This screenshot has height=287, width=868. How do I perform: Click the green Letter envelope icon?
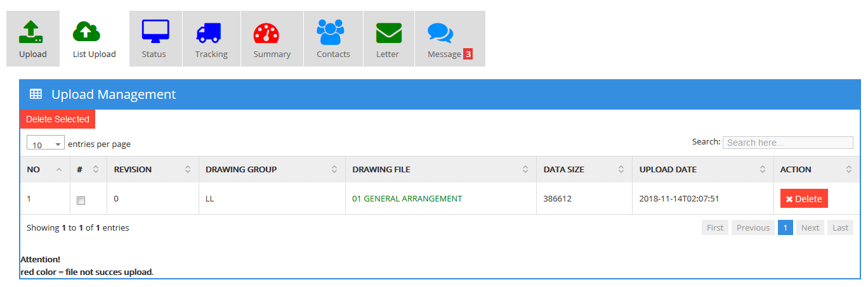pos(388,32)
